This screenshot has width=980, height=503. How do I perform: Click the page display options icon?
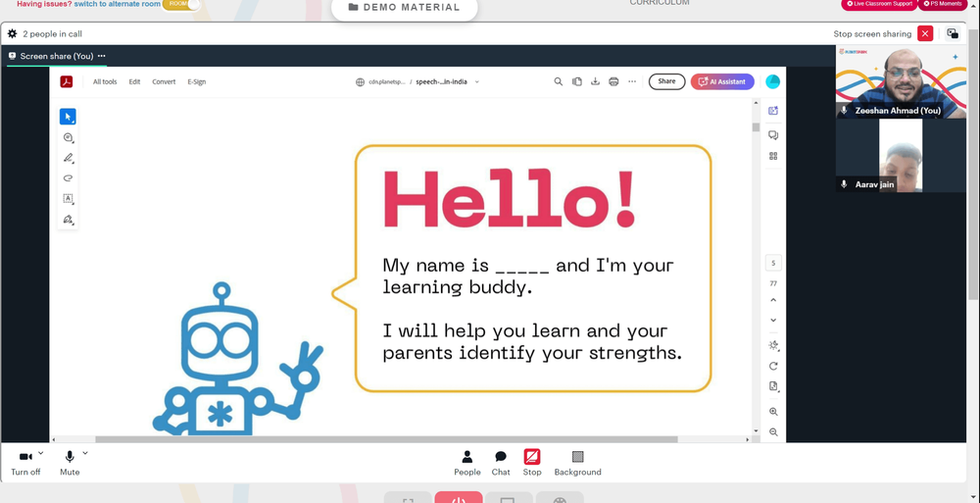(773, 386)
